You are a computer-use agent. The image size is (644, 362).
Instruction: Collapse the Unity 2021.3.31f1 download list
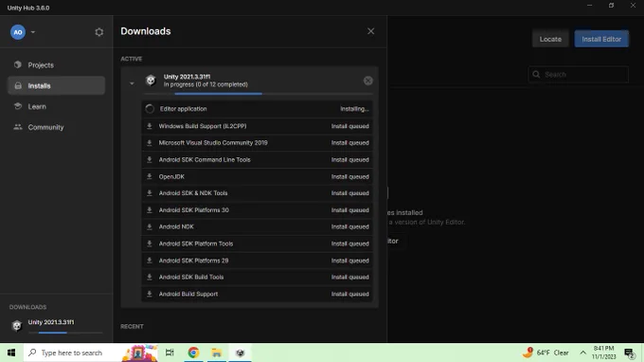(132, 83)
